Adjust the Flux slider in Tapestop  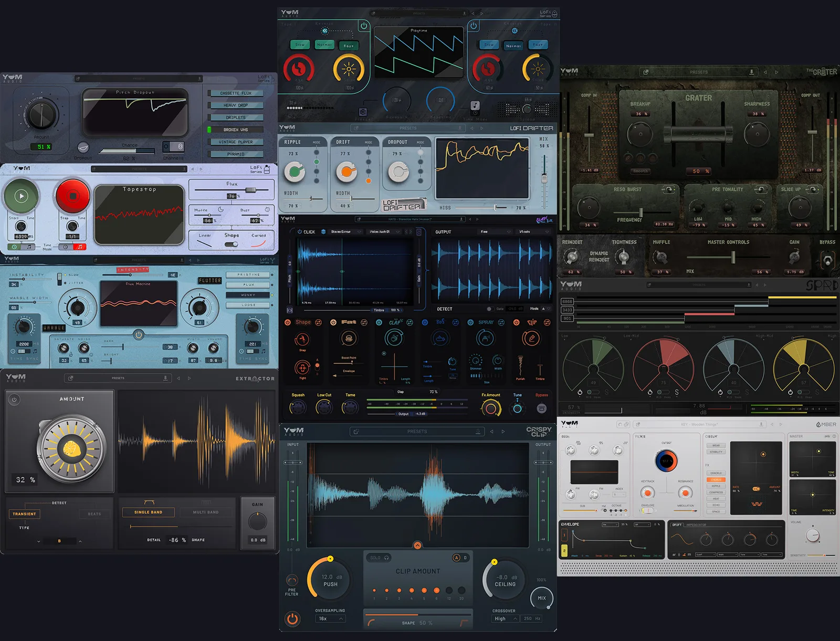tap(232, 190)
